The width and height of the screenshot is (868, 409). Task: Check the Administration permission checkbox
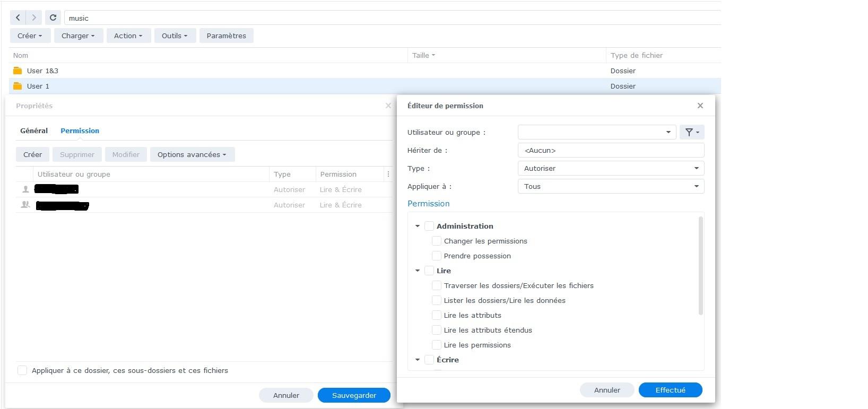[x=429, y=226]
